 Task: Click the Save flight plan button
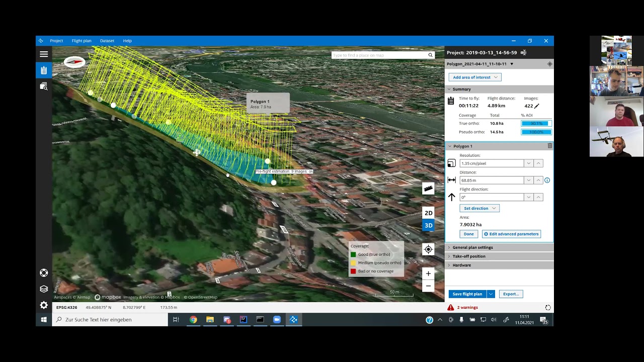coord(467,294)
